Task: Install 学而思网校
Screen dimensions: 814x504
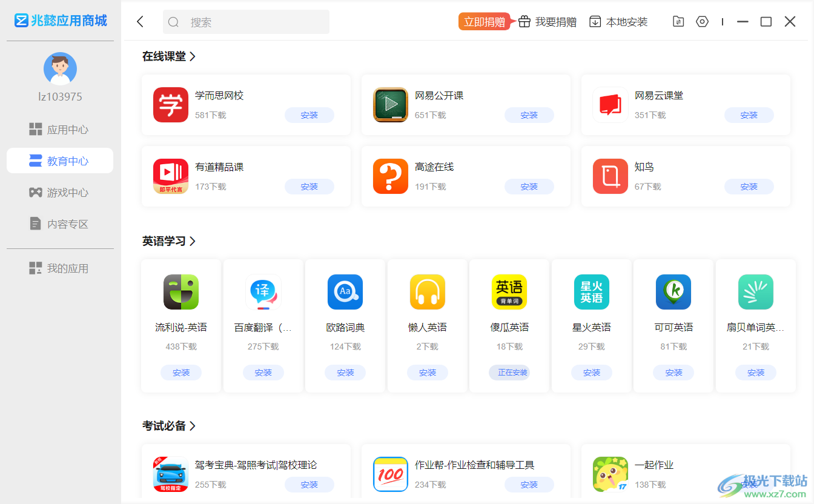Action: pyautogui.click(x=309, y=115)
